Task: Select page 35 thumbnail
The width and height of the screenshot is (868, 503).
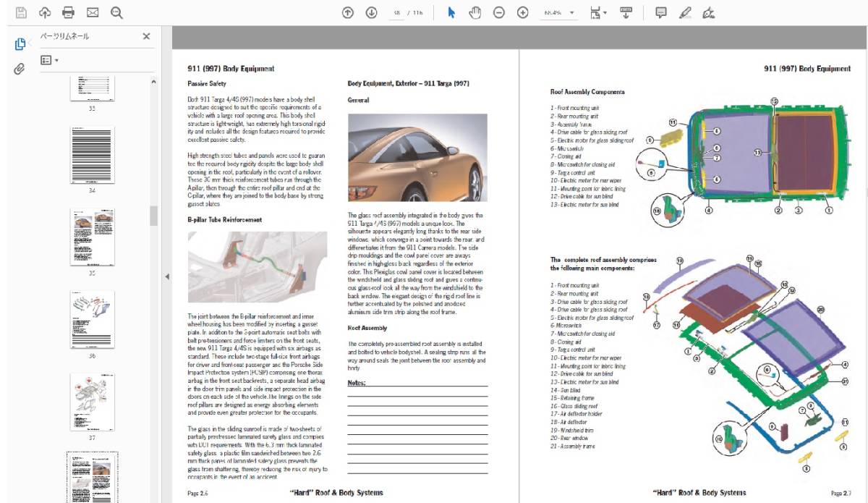Action: tap(92, 237)
